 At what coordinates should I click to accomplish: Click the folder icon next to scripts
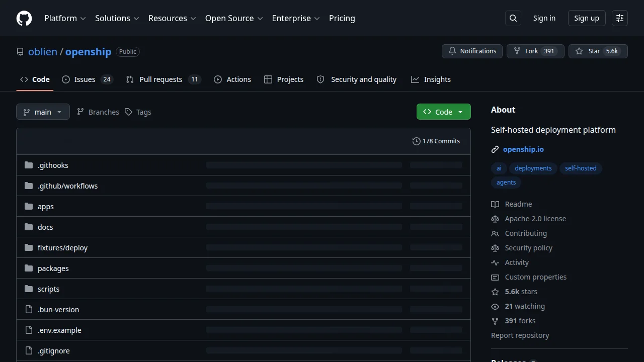pos(29,289)
